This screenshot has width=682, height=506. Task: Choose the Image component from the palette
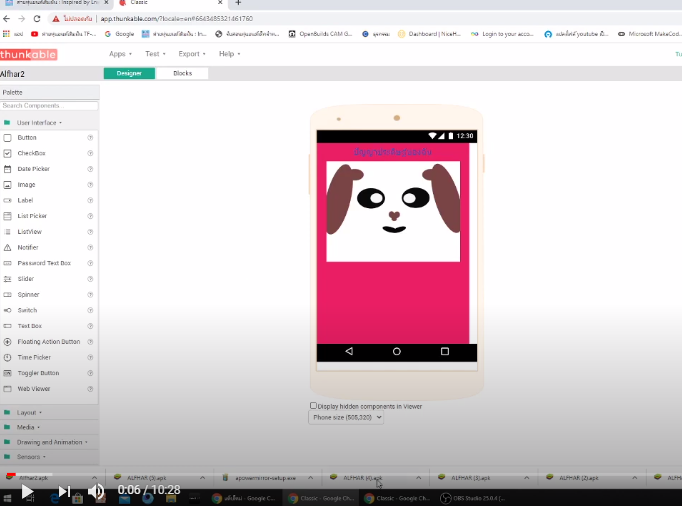pos(26,185)
